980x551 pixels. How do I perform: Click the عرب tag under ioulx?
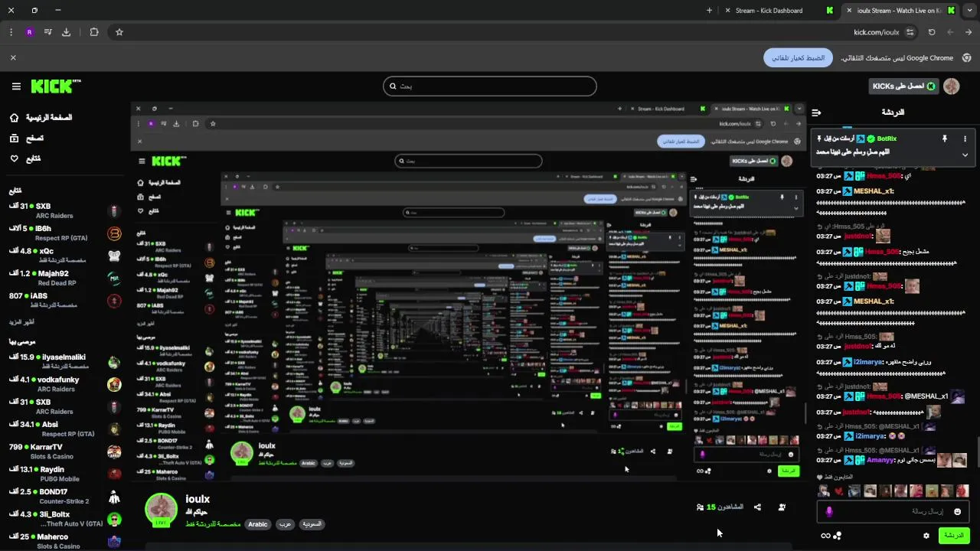coord(284,524)
